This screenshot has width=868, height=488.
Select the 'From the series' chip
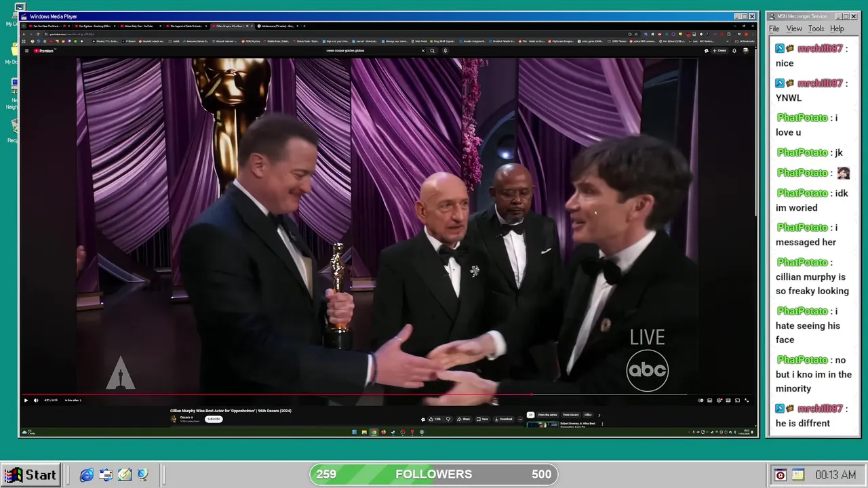(547, 415)
